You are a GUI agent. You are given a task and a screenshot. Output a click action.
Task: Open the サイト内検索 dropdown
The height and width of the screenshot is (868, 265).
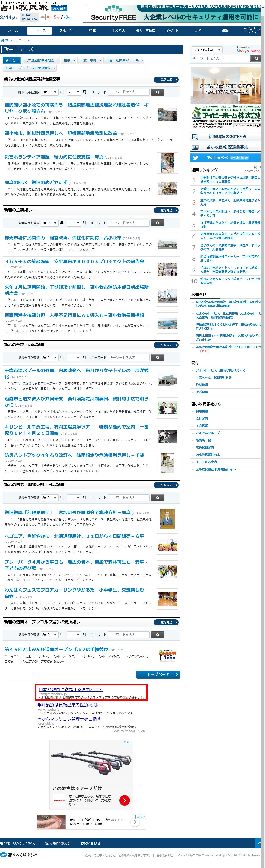click(207, 50)
